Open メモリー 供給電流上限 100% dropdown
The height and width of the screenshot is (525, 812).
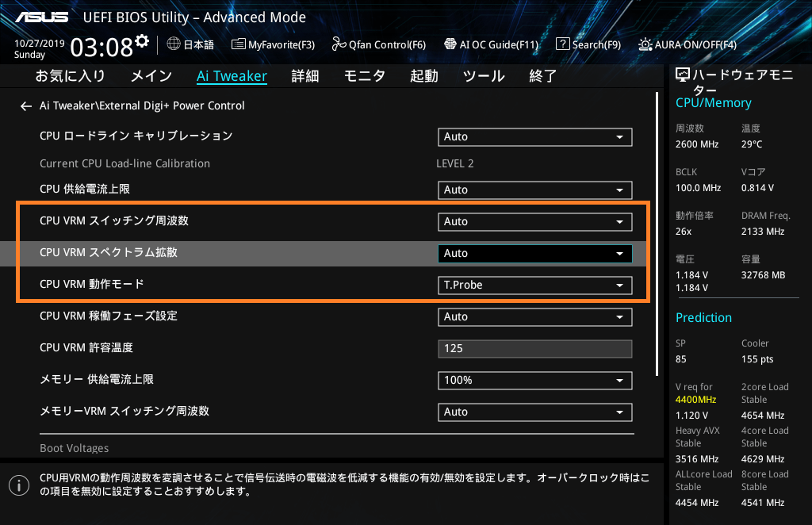pyautogui.click(x=535, y=381)
